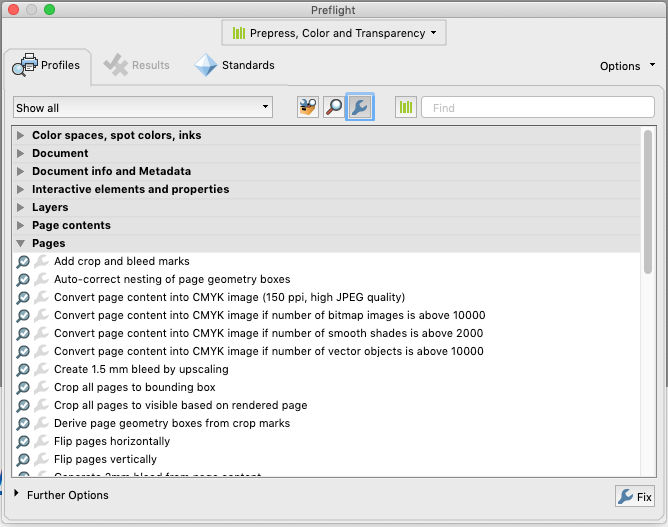Switch to the Standards tab
Viewport: 668px width, 527px height.
click(x=234, y=65)
